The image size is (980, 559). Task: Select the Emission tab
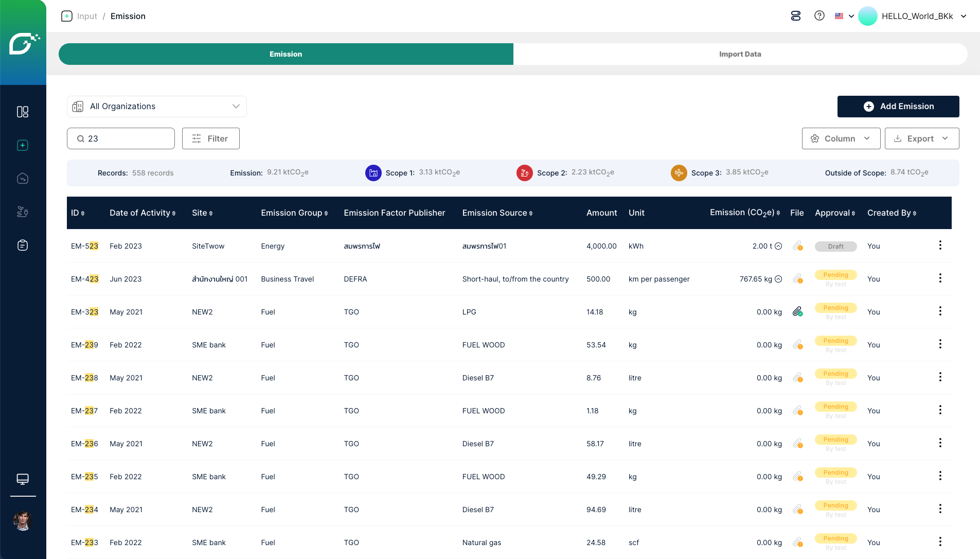[x=286, y=54]
